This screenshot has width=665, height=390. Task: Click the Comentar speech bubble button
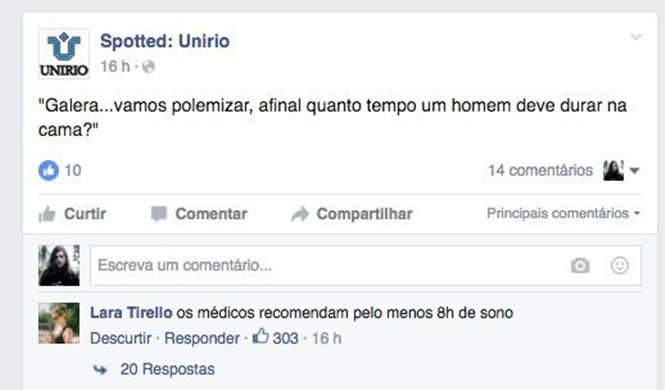pyautogui.click(x=199, y=214)
